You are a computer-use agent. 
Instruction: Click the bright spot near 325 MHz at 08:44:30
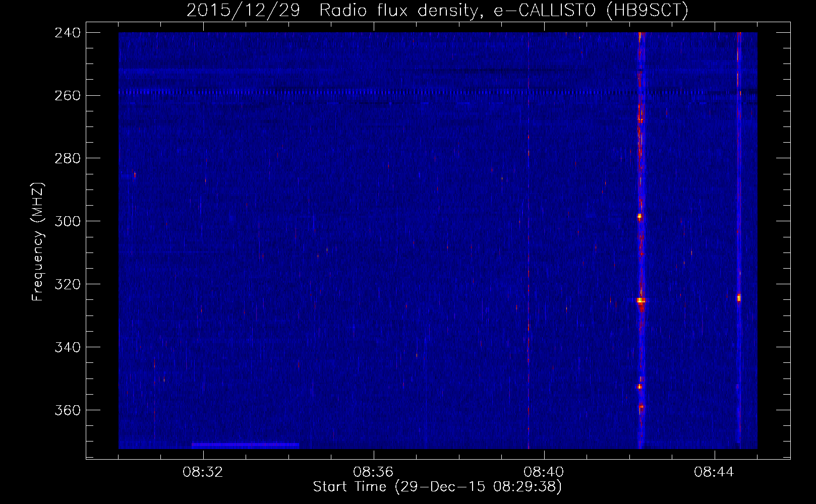[x=739, y=298]
